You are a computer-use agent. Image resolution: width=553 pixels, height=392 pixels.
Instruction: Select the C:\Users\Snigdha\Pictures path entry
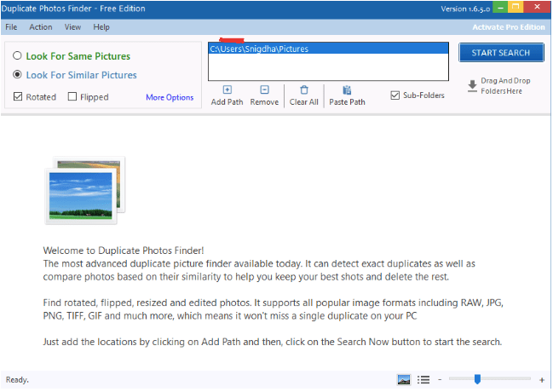pos(328,49)
